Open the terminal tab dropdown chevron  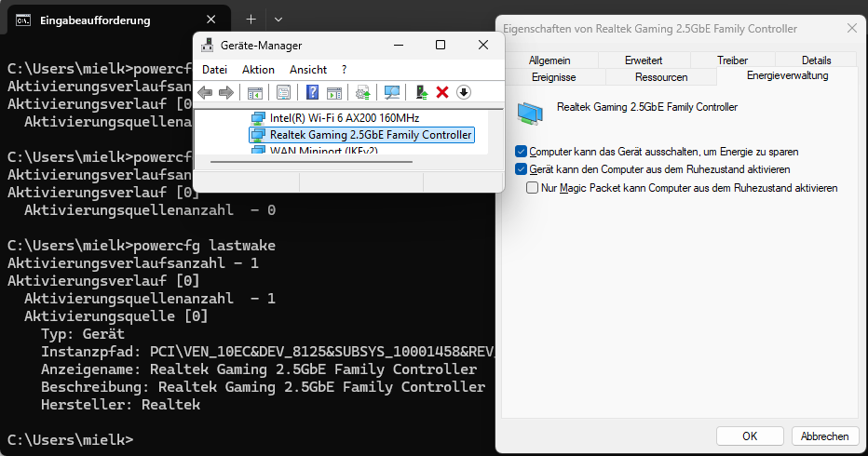coord(278,20)
